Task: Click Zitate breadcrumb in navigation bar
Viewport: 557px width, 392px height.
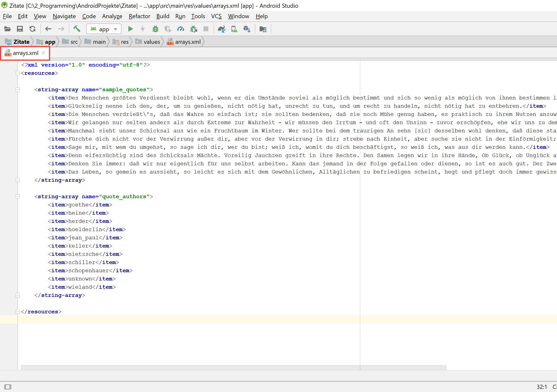Action: [17, 42]
